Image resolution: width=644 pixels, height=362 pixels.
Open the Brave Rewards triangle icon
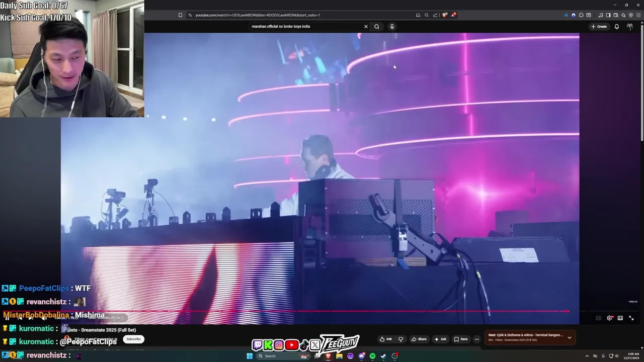(453, 15)
